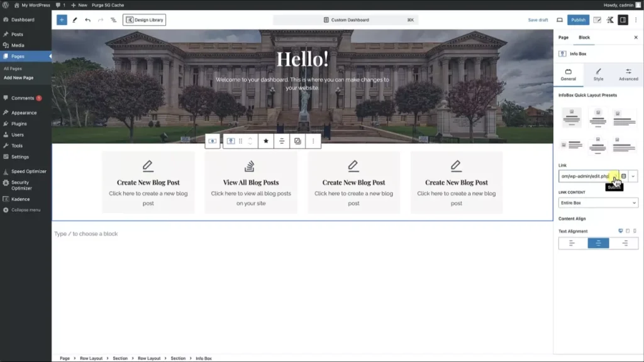Open the Design Library
644x362 pixels.
point(144,19)
